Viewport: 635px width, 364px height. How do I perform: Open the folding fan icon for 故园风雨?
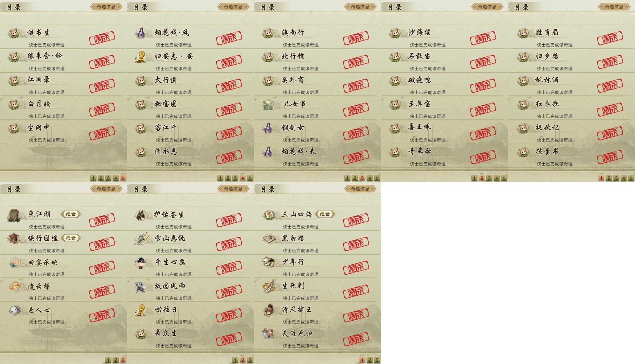[x=141, y=287]
